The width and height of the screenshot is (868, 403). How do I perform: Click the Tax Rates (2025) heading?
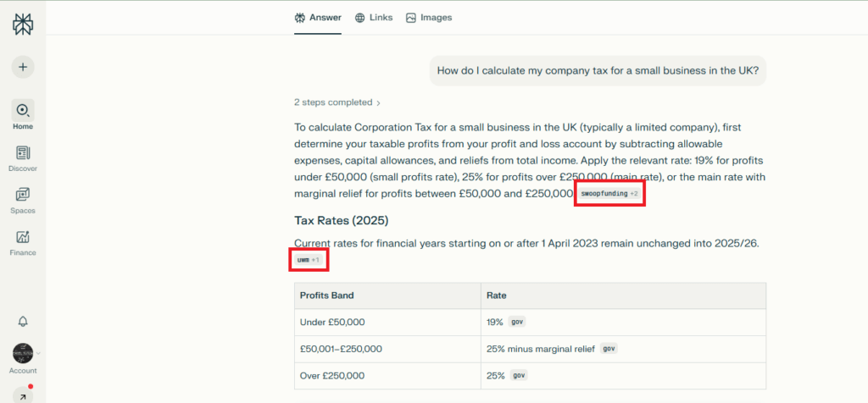342,221
